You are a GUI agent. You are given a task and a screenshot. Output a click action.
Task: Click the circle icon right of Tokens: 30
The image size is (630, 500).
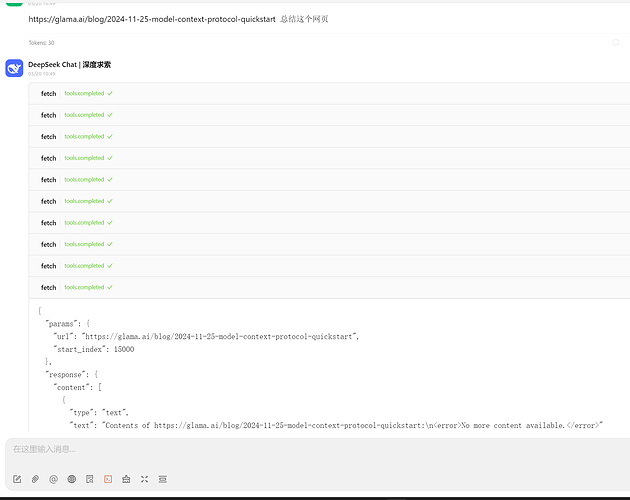pos(616,42)
